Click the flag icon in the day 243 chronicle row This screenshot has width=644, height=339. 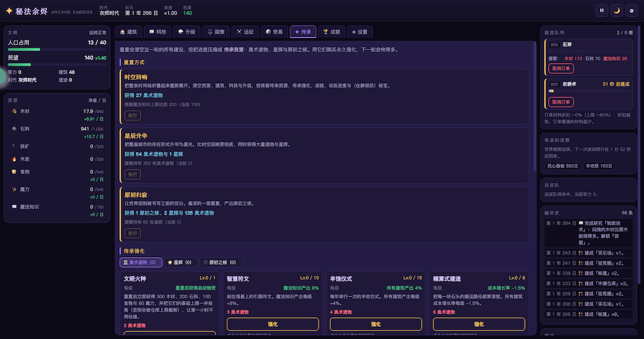point(581,253)
